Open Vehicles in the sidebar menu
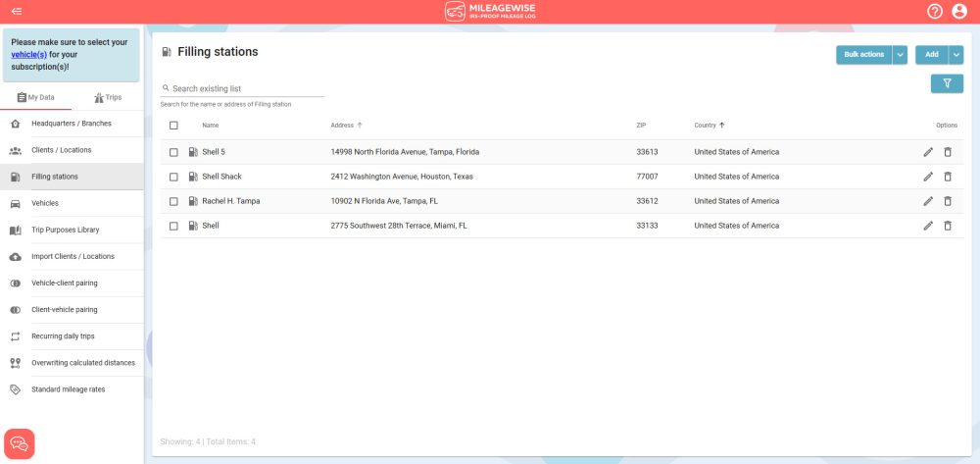Image resolution: width=980 pixels, height=464 pixels. click(x=45, y=203)
